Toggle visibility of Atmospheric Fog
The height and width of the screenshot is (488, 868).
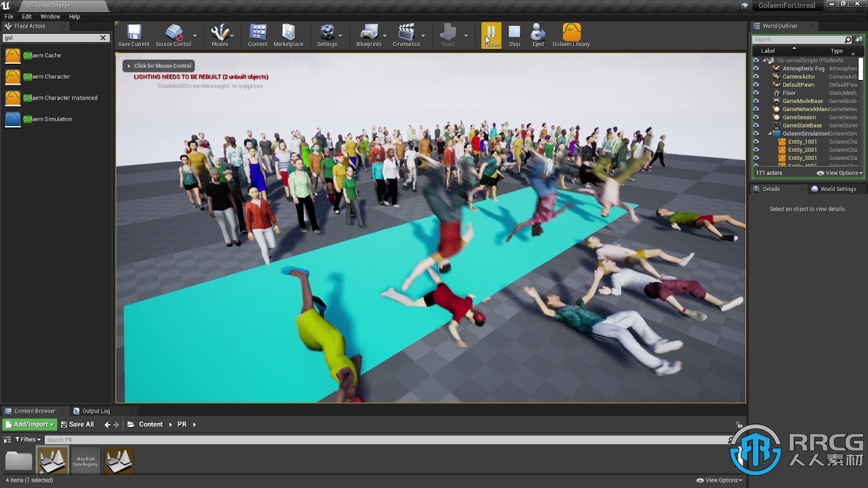point(756,68)
